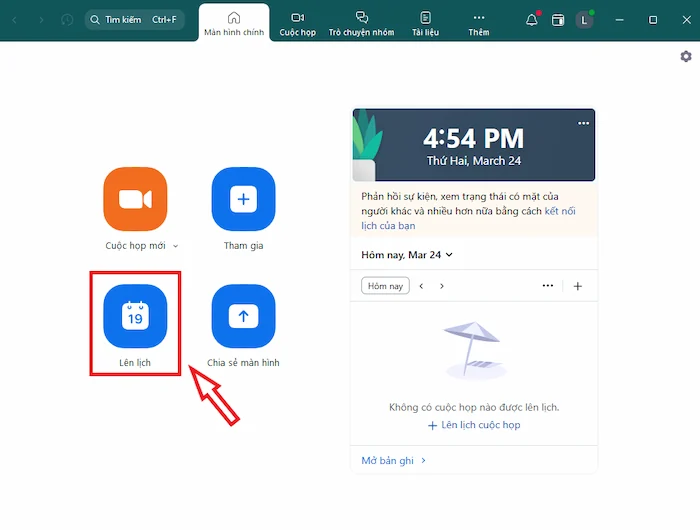Open the three-dot menu on clock banner
The width and height of the screenshot is (700, 530).
point(584,123)
